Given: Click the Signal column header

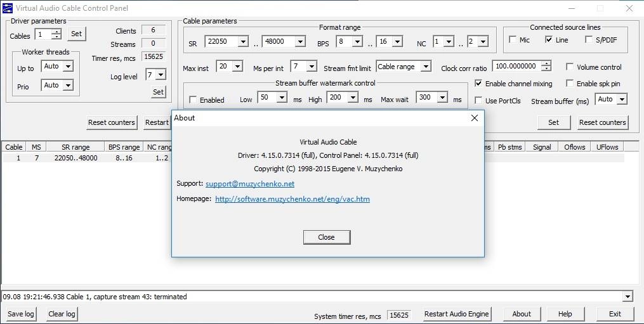Looking at the screenshot, I should tap(542, 146).
